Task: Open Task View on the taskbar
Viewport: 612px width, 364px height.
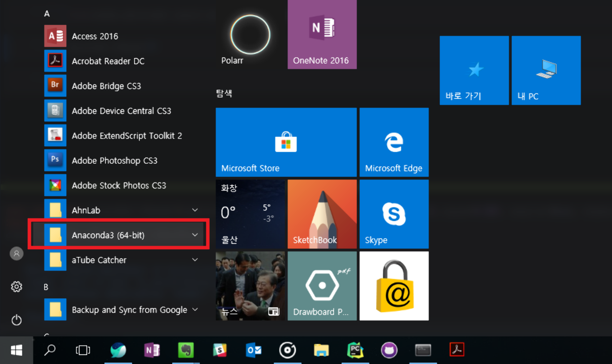Action: click(83, 350)
